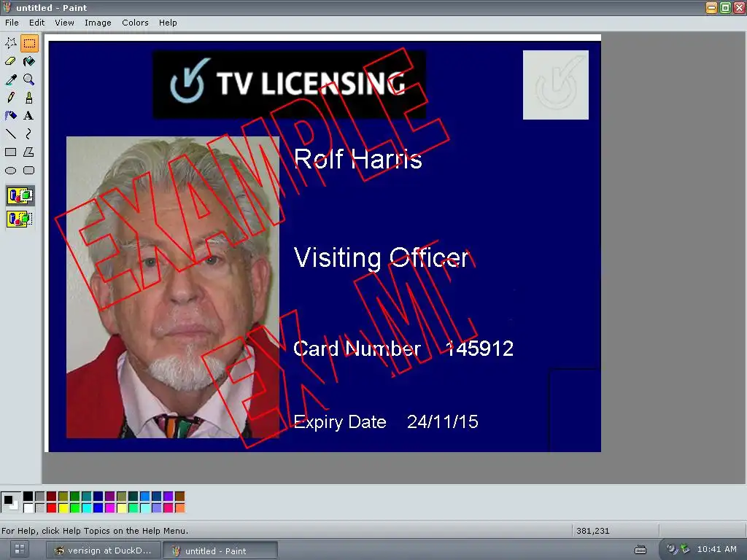Click the volume tray icon
747x560 pixels.
point(672,549)
